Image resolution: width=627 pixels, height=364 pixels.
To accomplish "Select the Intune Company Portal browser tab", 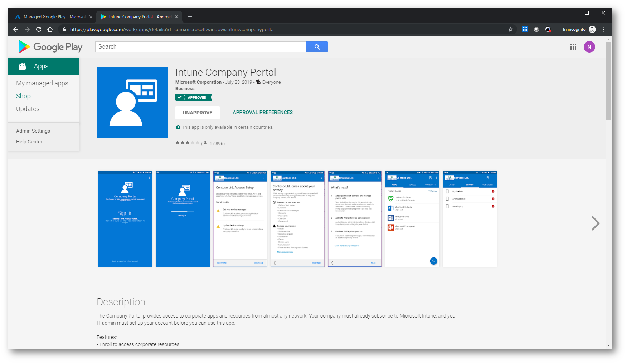I will point(139,17).
